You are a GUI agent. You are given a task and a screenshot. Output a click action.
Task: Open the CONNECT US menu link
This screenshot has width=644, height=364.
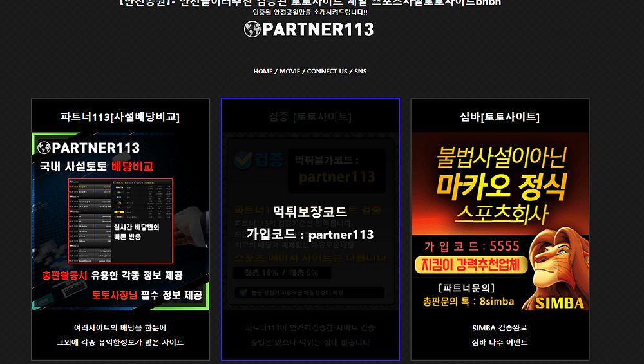coord(327,71)
